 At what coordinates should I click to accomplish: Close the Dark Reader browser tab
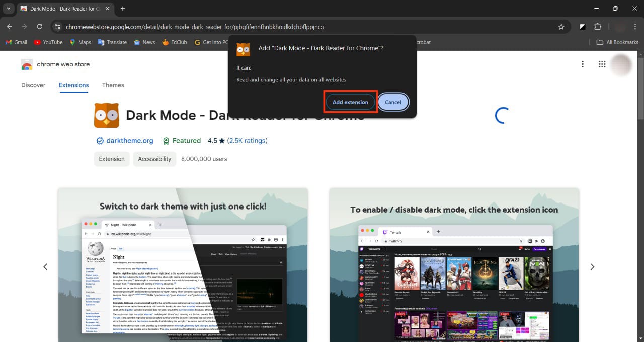click(107, 9)
